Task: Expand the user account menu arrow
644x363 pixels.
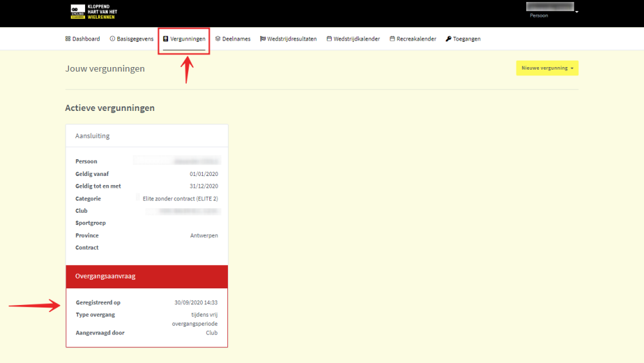Action: tap(576, 12)
